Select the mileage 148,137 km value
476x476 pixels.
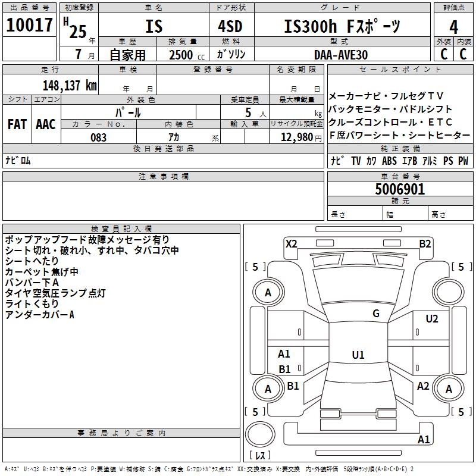(x=70, y=85)
